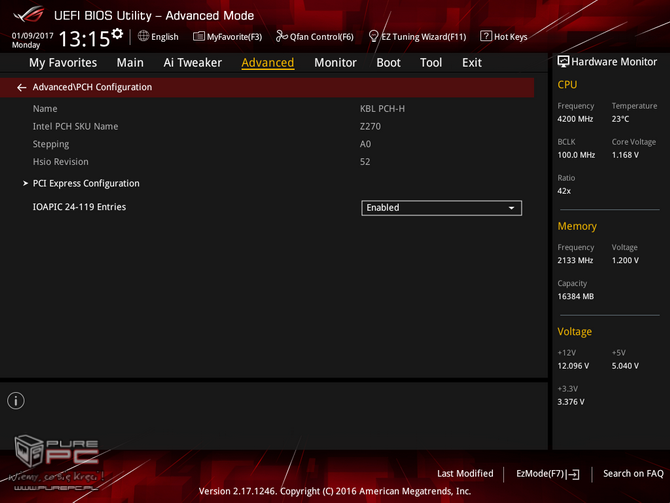The height and width of the screenshot is (503, 670).
Task: Change language via English label
Action: [x=165, y=37]
